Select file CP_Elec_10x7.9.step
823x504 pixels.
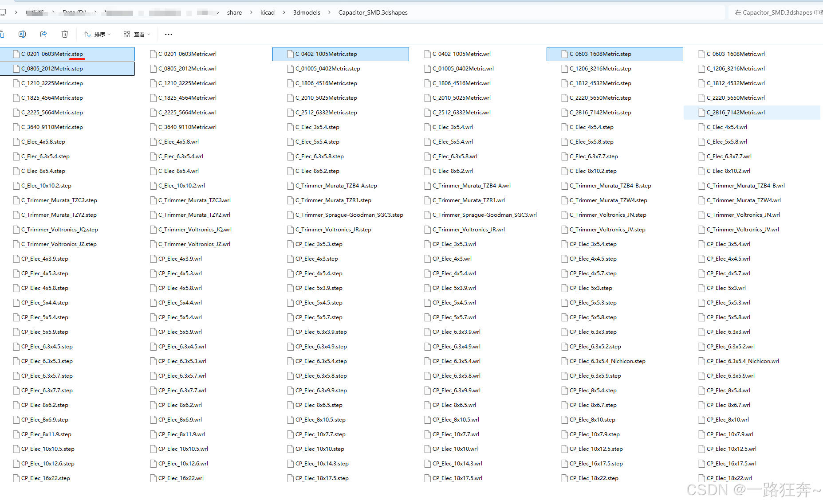595,434
